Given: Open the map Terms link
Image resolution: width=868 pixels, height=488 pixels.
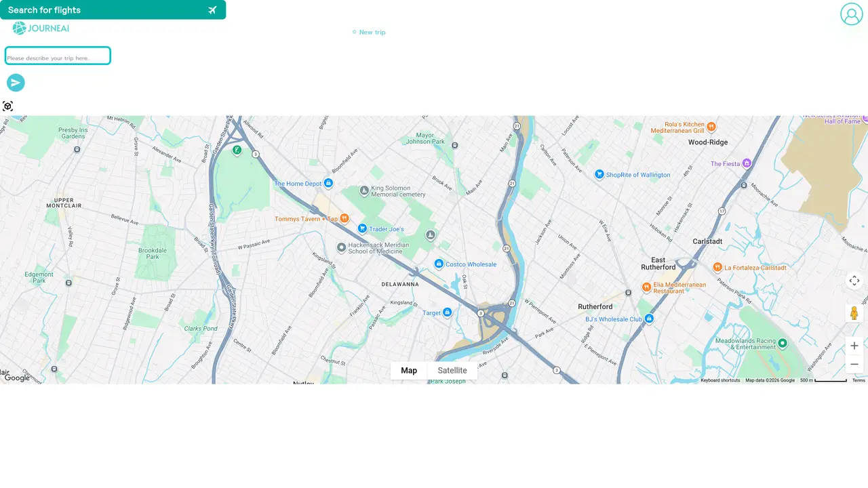Looking at the screenshot, I should (x=859, y=380).
